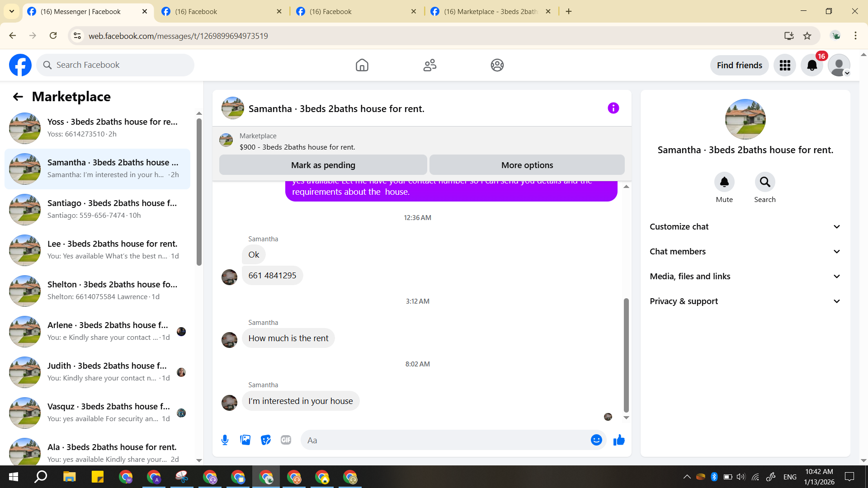Viewport: 868px width, 488px height.
Task: Mute the Samantha conversation
Action: pyautogui.click(x=724, y=182)
